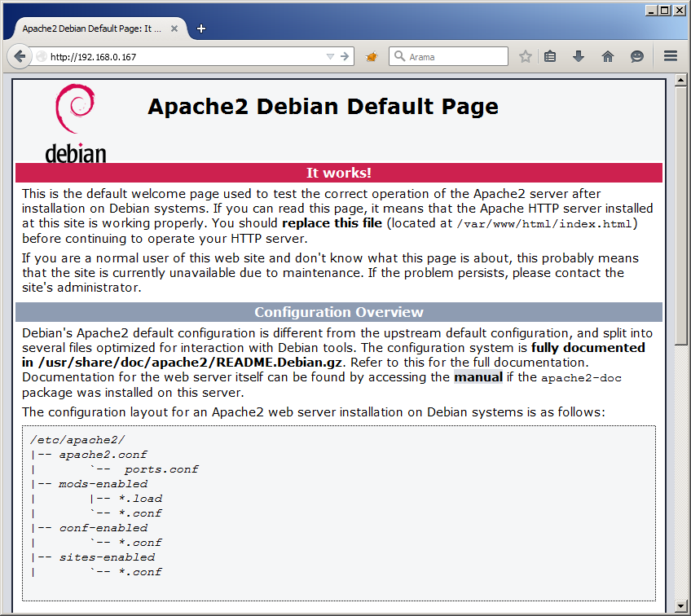This screenshot has height=616, width=691.
Task: Open the Downloads arrow icon
Action: click(579, 56)
